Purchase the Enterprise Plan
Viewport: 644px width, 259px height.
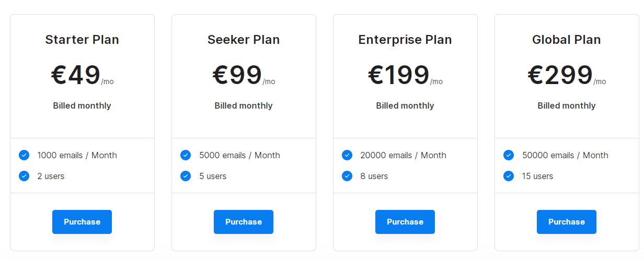tap(405, 222)
